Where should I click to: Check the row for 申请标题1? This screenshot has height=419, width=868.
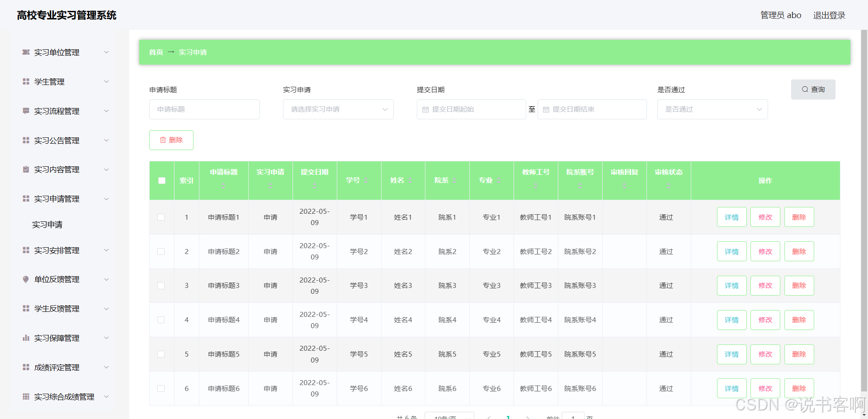click(x=161, y=217)
